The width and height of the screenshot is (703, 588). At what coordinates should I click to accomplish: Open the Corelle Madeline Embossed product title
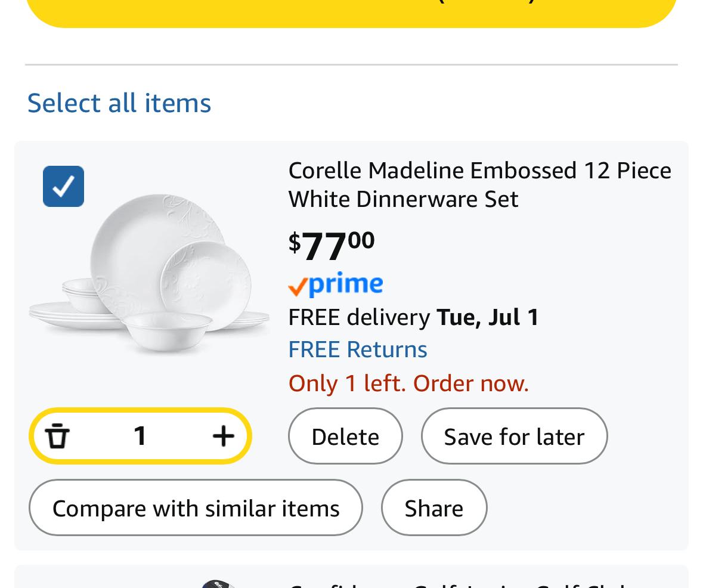[x=479, y=184]
